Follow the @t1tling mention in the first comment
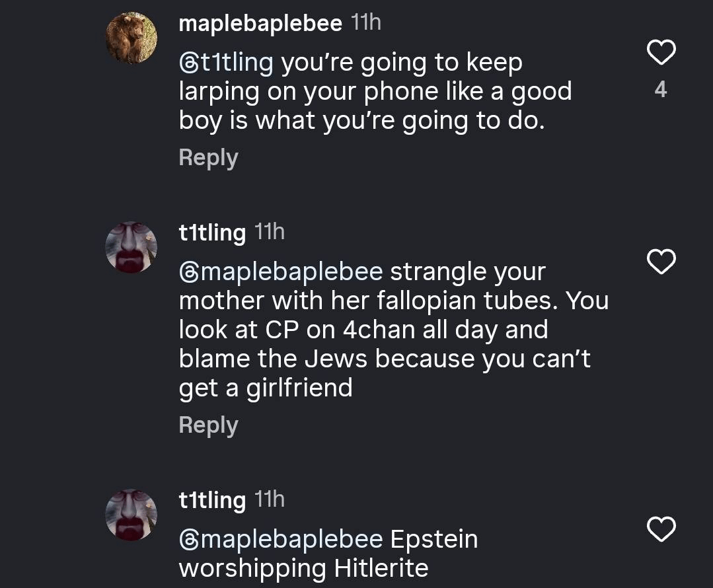Screen dimensions: 713x588 click(x=226, y=63)
